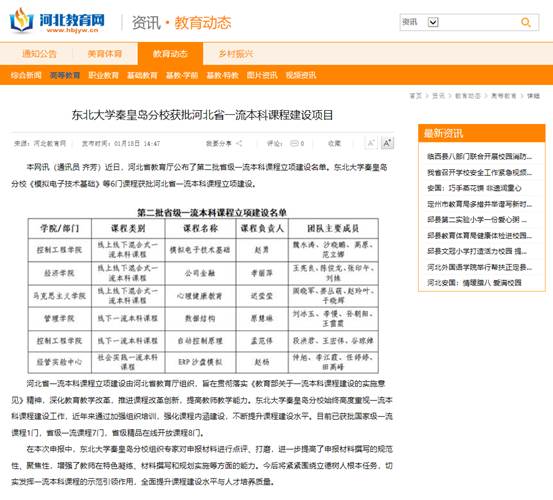Open the 乡村振兴 tab
553x500 pixels.
(236, 54)
